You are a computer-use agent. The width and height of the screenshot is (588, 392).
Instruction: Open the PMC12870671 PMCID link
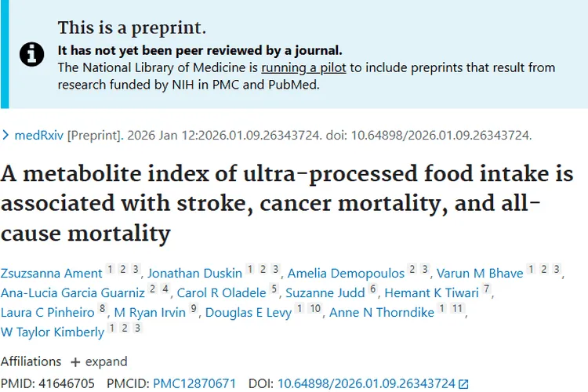194,383
